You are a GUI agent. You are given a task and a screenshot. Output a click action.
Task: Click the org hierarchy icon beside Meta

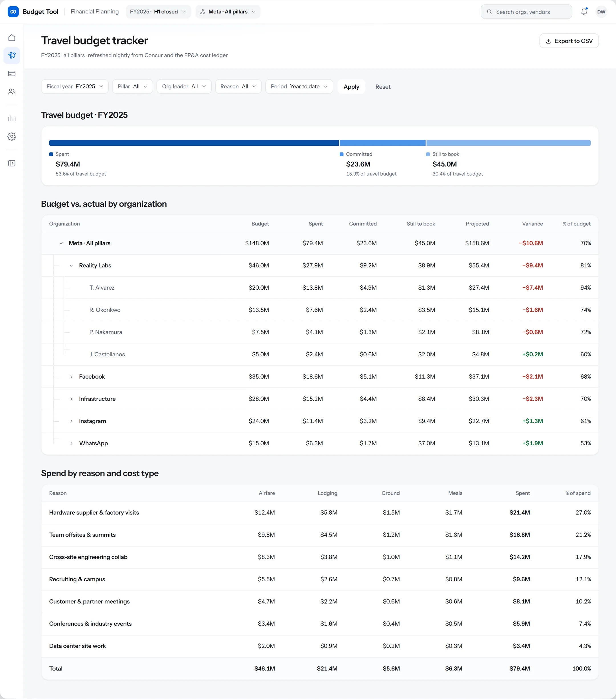click(203, 12)
